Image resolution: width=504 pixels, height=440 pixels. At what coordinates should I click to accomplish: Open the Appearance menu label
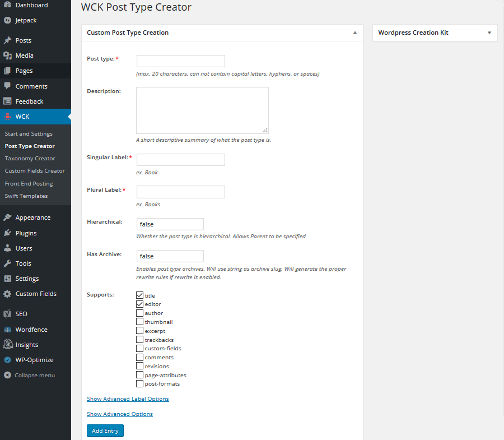pyautogui.click(x=33, y=217)
